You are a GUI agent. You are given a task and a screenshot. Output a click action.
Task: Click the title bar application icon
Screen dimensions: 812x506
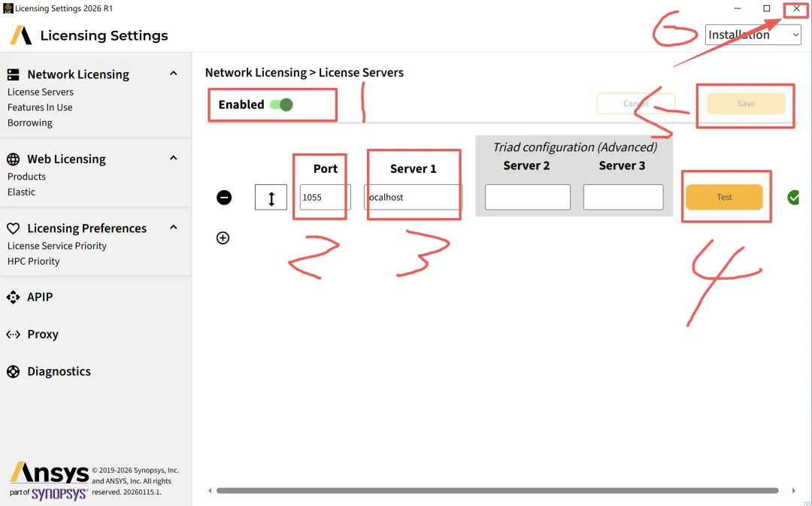(x=8, y=8)
